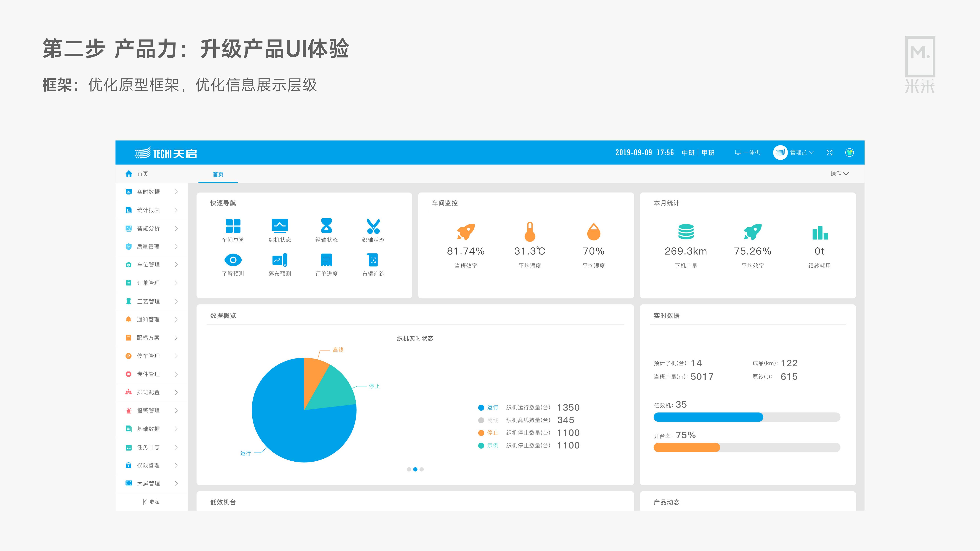The width and height of the screenshot is (980, 551).
Task: Open the 操作 dropdown
Action: [x=839, y=173]
